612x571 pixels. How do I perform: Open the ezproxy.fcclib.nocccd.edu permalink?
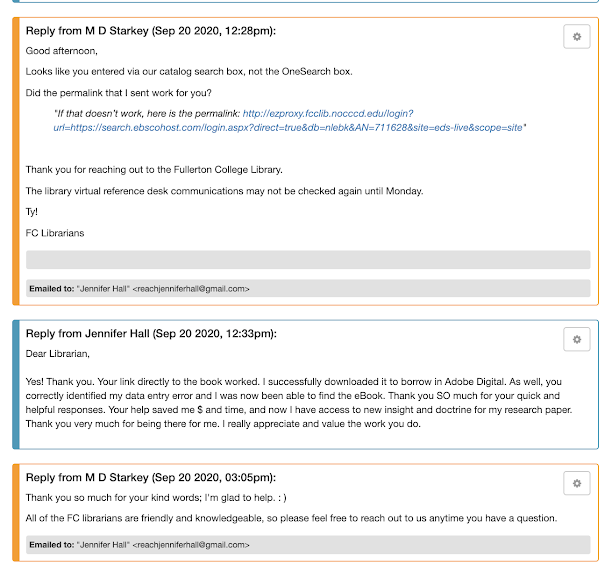pos(328,114)
